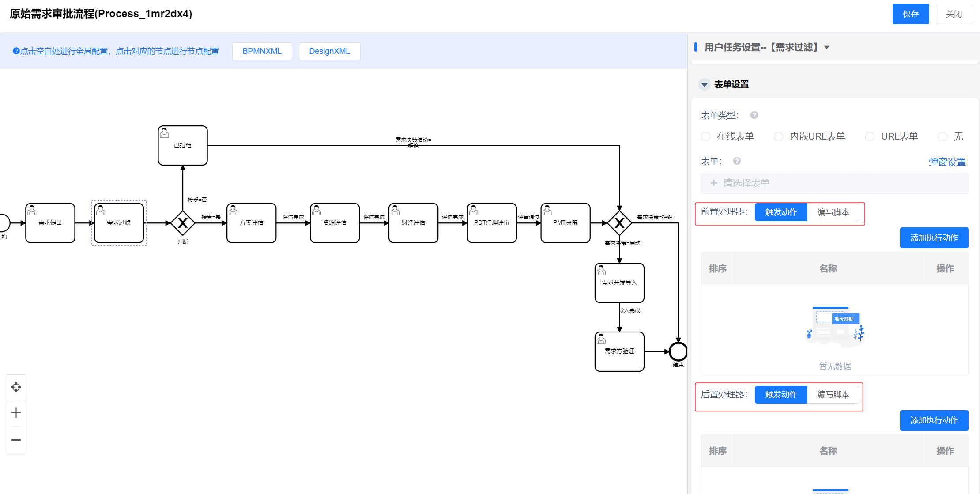Click the help icon beside 表单类型
The width and height of the screenshot is (980, 494).
754,115
